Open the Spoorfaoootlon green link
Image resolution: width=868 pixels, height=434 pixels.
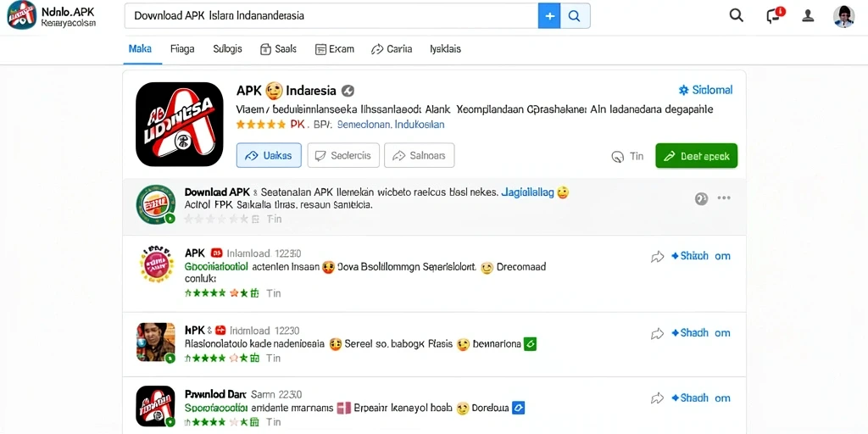pos(215,409)
